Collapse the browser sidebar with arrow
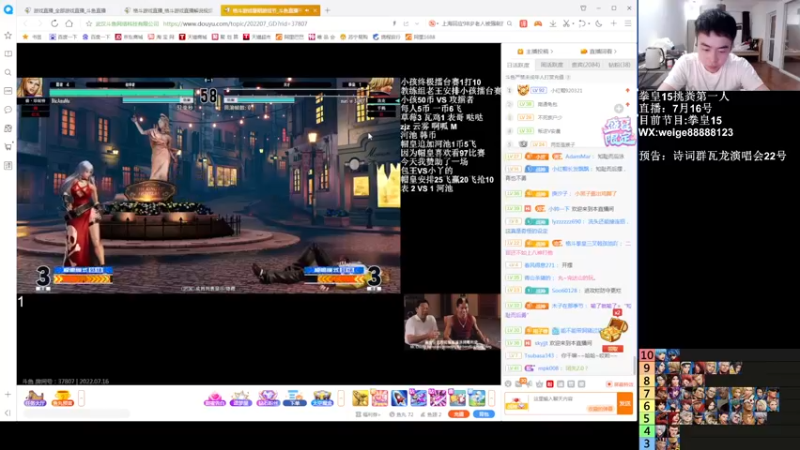800x450 pixels. pos(8,413)
